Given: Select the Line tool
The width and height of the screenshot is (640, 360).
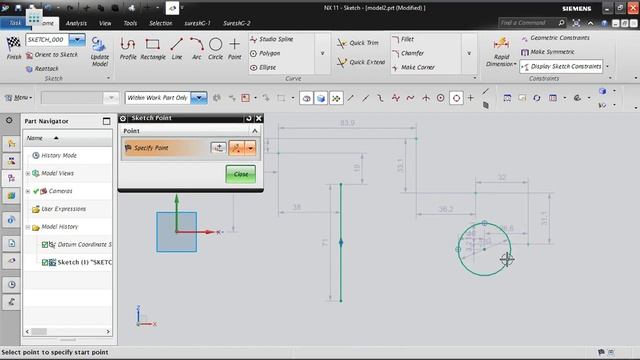Looking at the screenshot, I should click(176, 49).
